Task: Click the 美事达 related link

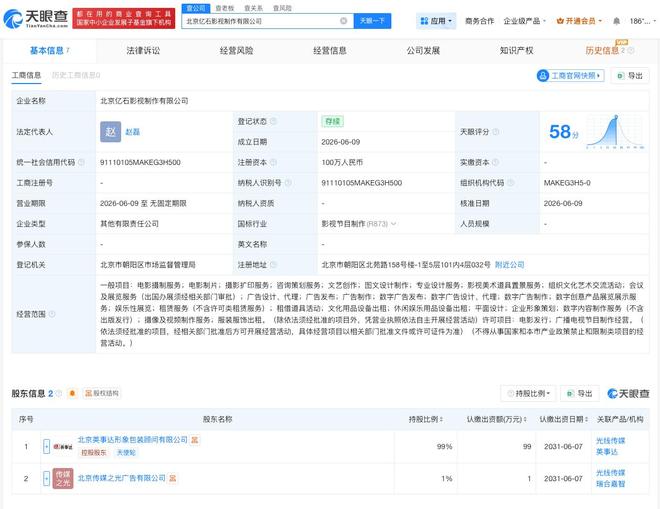Action: 607,452
